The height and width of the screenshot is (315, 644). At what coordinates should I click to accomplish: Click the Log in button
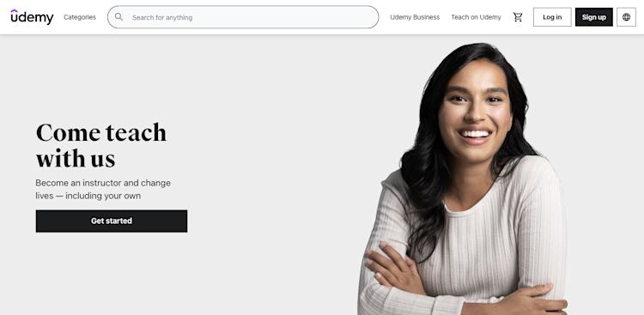tap(552, 17)
